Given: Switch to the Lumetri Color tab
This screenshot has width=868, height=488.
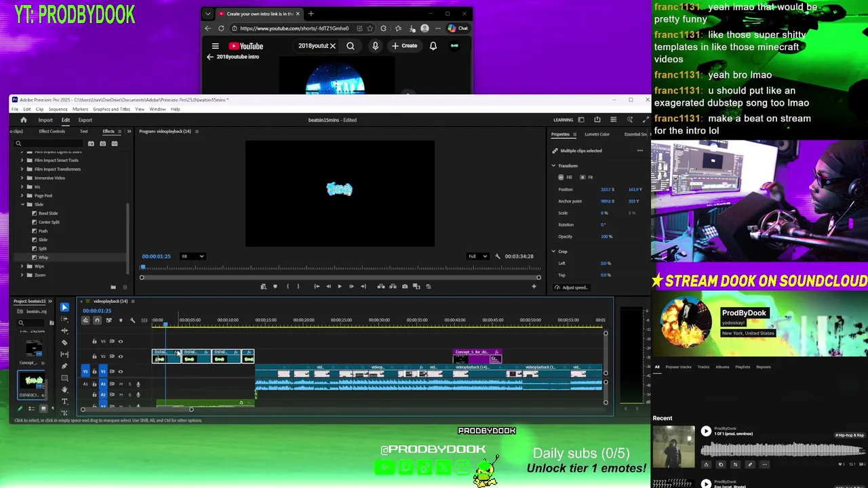Looking at the screenshot, I should pos(597,134).
